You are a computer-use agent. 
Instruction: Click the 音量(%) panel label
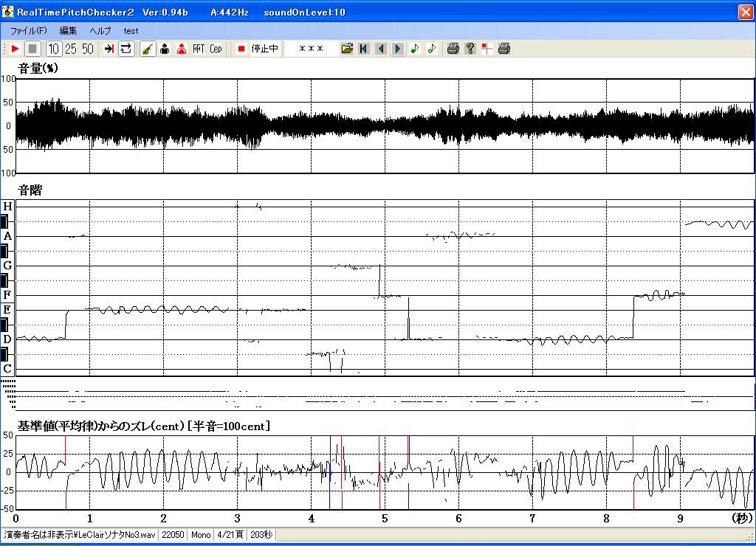pyautogui.click(x=38, y=69)
